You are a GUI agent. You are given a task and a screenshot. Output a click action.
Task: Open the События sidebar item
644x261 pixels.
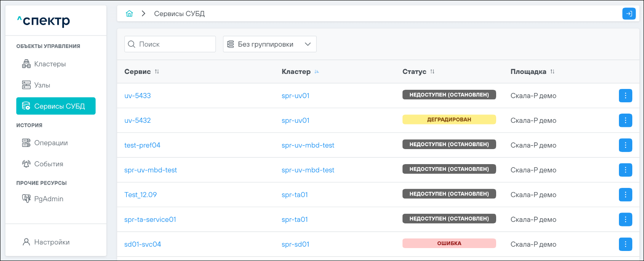tap(48, 164)
